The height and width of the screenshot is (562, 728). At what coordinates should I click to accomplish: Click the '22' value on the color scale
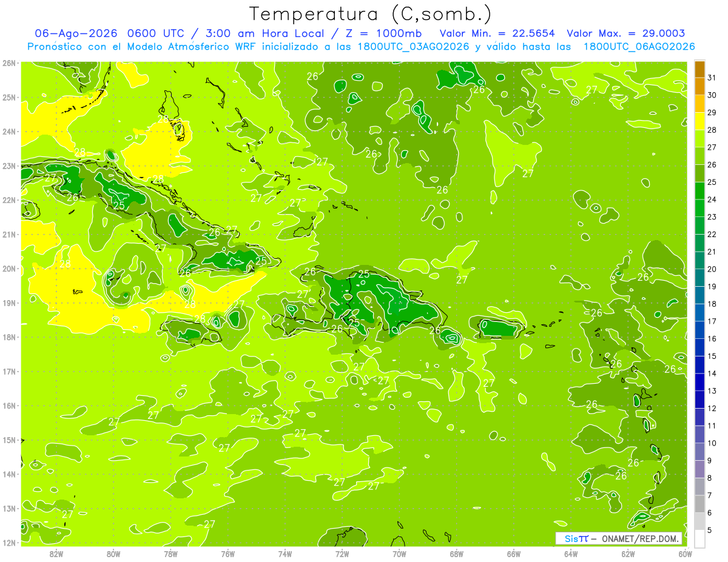click(712, 235)
